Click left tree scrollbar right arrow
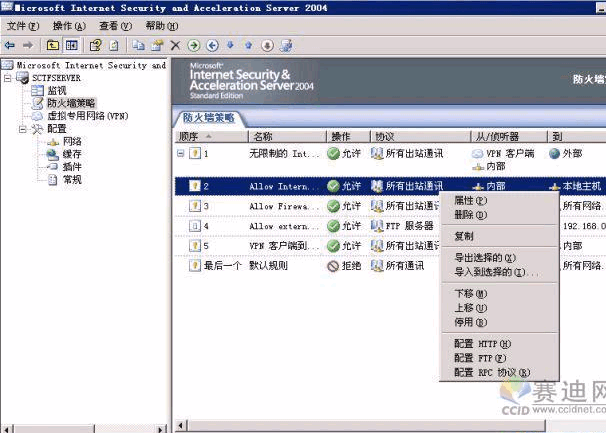606x433 pixels. 161,428
